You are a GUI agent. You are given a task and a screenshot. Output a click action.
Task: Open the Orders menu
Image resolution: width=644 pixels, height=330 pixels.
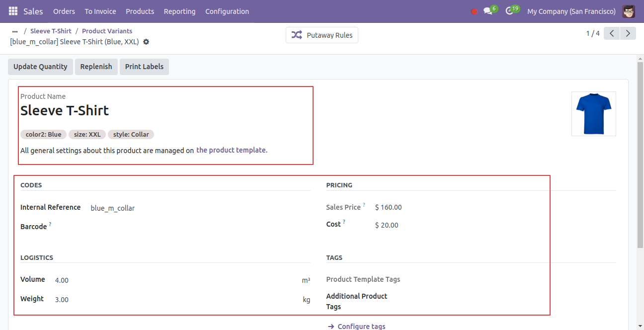tap(64, 11)
